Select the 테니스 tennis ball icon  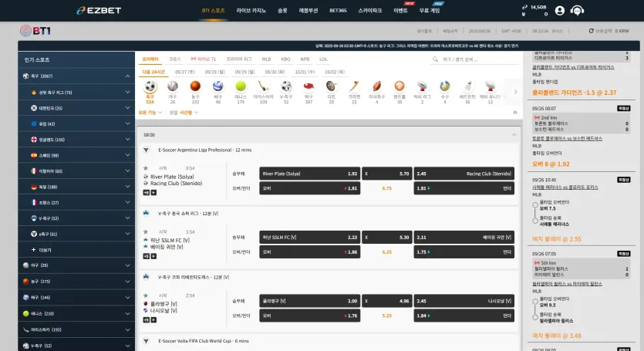point(241,86)
